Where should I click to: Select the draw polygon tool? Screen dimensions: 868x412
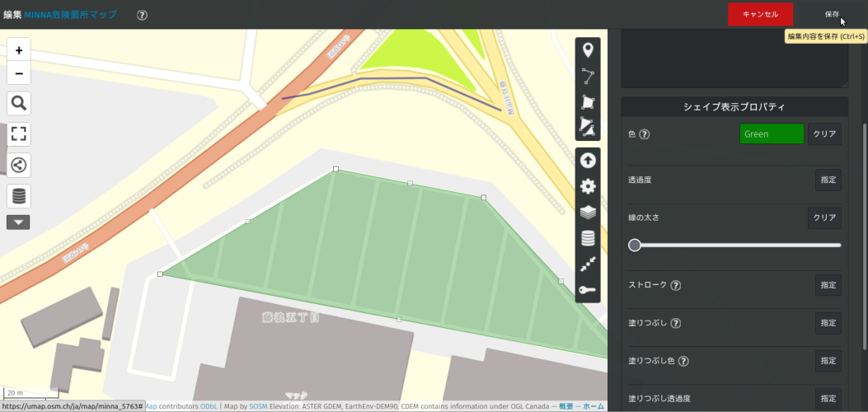coord(588,101)
